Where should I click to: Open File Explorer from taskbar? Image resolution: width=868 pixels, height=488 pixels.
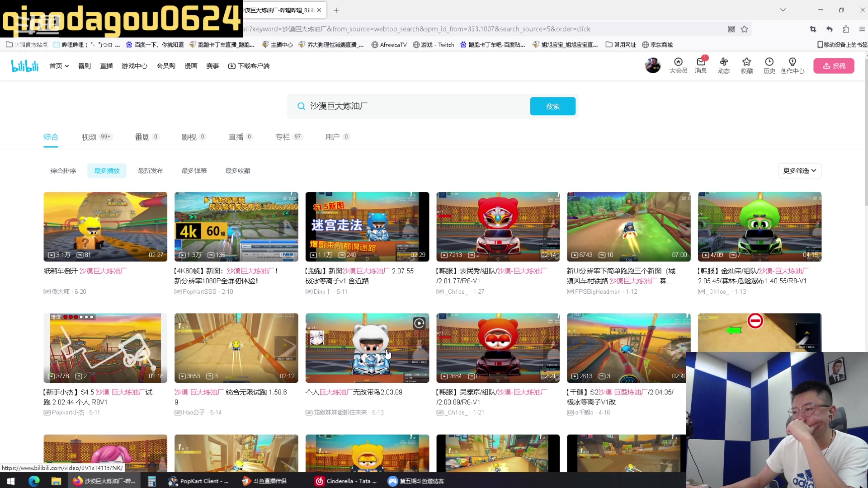[x=56, y=481]
